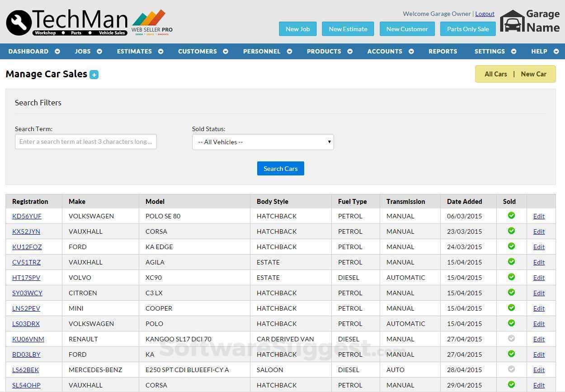
Task: Expand the CUSTOMERS dropdown arrow
Action: 225,51
